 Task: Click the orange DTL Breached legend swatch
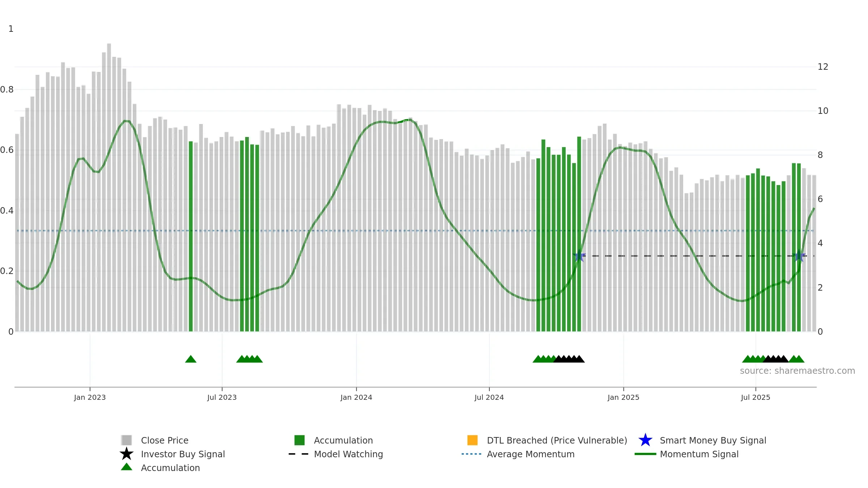tap(472, 440)
